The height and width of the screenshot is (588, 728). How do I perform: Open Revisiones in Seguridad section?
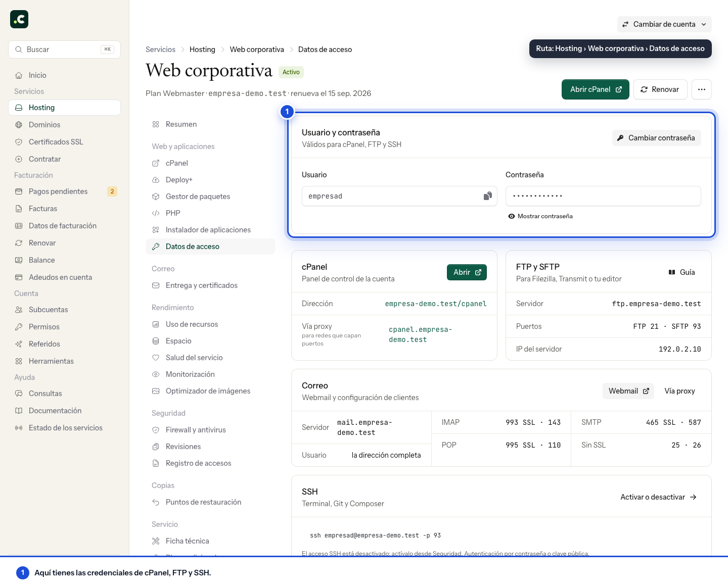point(210,447)
